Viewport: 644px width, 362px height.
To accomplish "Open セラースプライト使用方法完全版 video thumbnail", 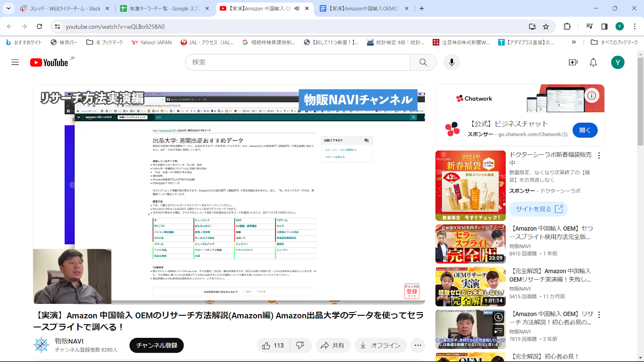I will point(471,244).
